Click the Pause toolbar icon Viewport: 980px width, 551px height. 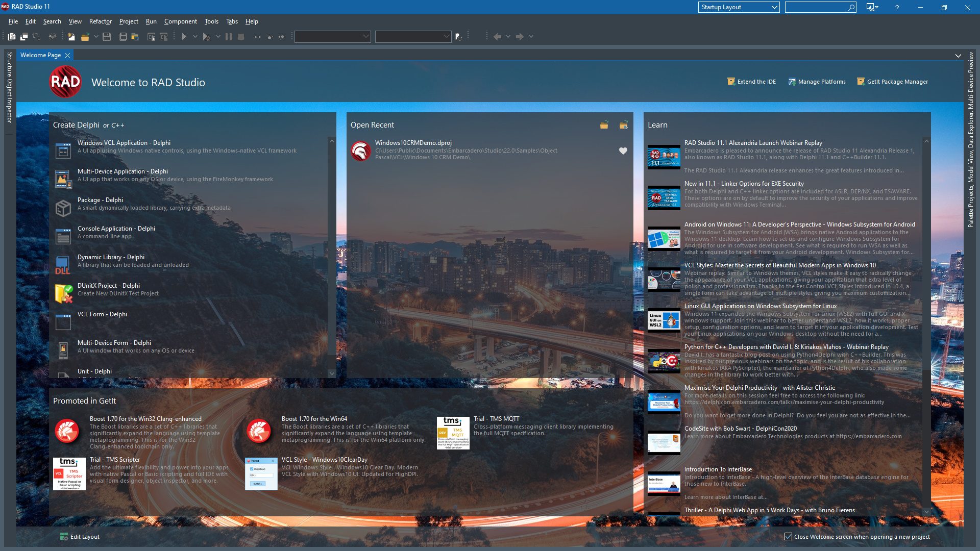coord(228,37)
